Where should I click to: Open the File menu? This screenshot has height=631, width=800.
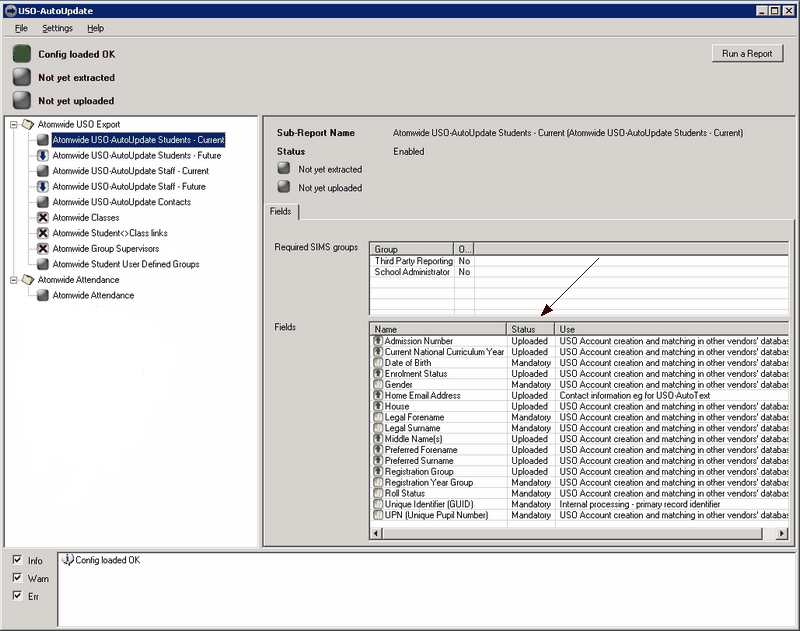[21, 28]
